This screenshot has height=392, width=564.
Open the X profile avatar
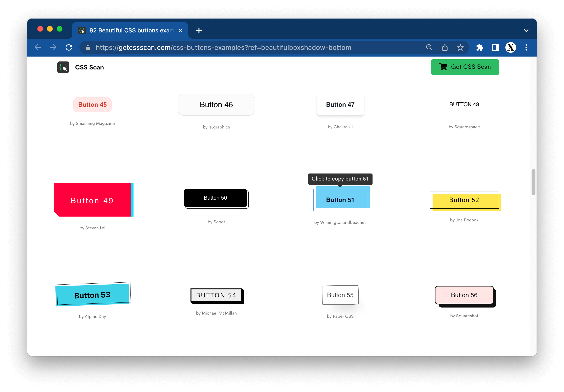pyautogui.click(x=511, y=47)
